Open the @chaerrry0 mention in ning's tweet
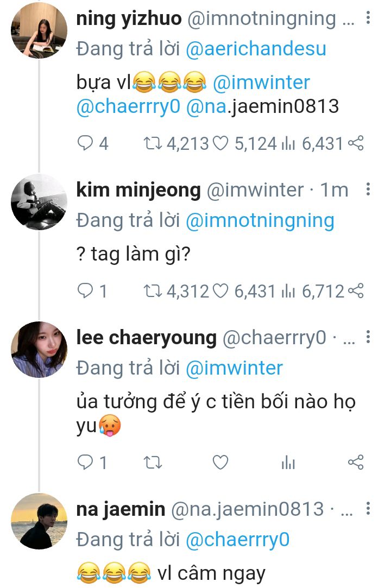 (128, 106)
